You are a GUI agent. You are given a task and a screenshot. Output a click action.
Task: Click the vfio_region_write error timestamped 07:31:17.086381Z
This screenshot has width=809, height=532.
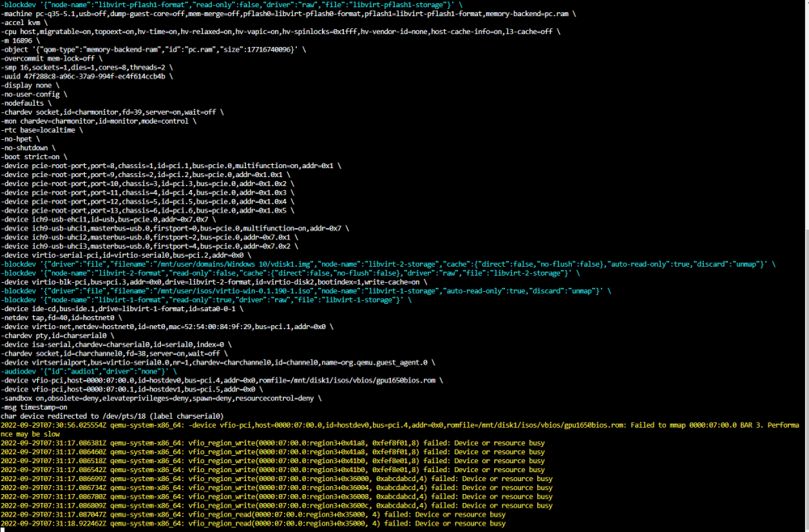273,443
